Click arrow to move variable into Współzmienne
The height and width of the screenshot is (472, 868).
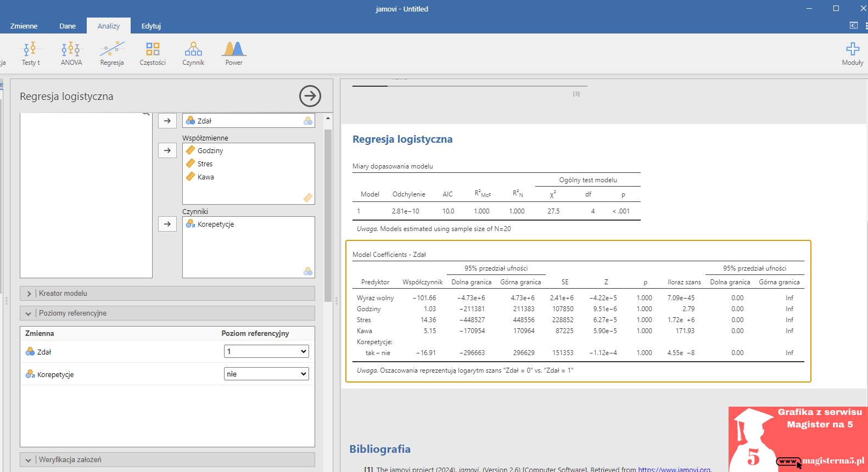coord(167,150)
